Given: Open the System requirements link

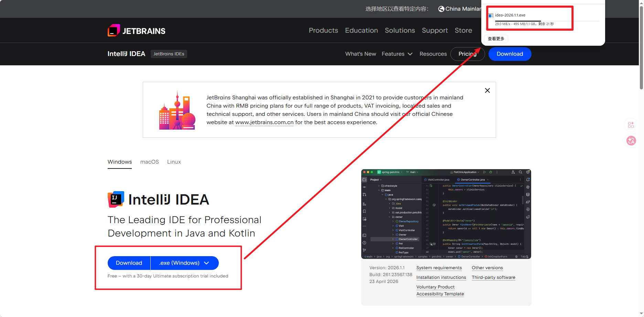Looking at the screenshot, I should [439, 268].
